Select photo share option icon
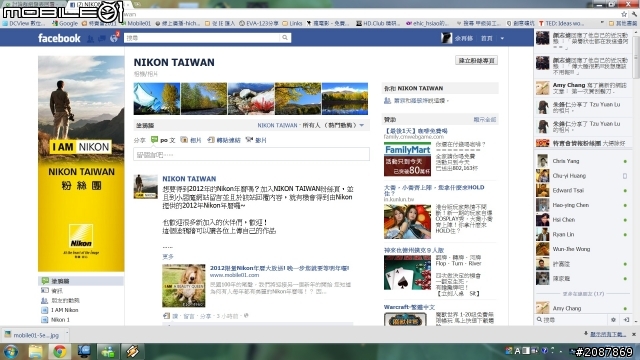The width and height of the screenshot is (640, 360). 184,140
